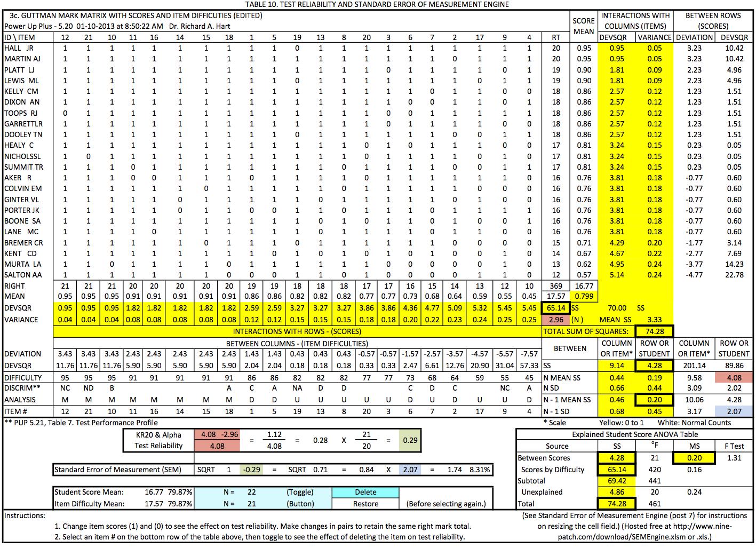
Task: Click the student name DOOLEY TN
Action: coord(23,134)
